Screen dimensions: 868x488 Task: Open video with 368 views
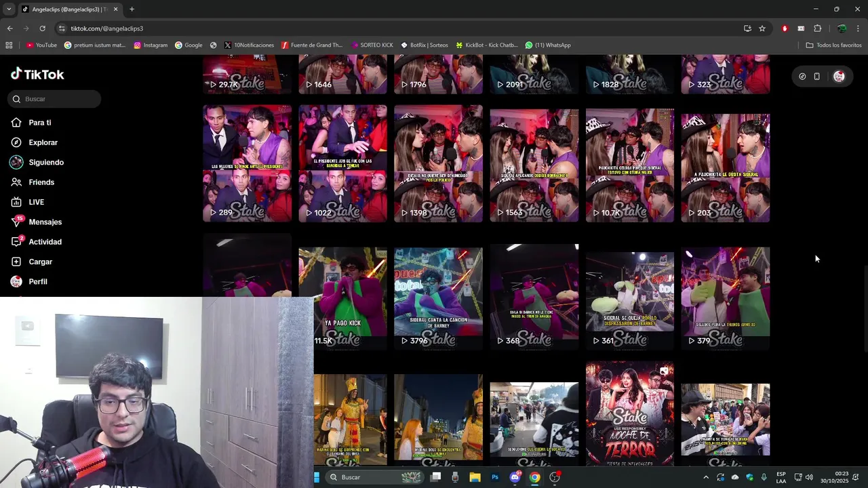point(534,298)
